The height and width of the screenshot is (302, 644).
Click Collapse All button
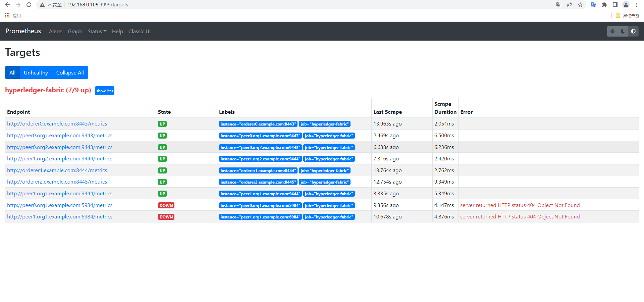point(70,72)
